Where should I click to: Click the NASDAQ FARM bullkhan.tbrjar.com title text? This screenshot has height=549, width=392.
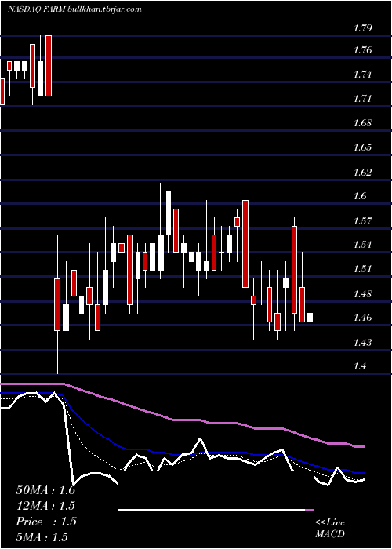pos(74,9)
